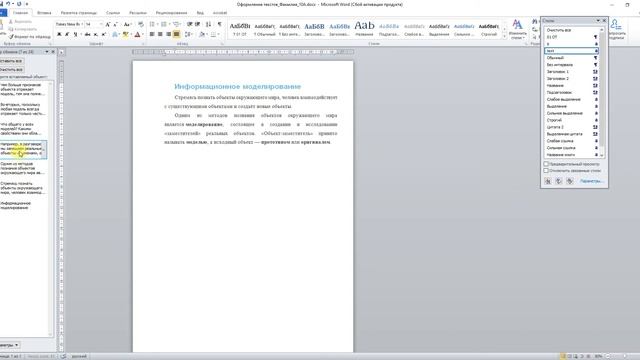Open the font name combo box
This screenshot has width=640, height=360.
pyautogui.click(x=69, y=24)
